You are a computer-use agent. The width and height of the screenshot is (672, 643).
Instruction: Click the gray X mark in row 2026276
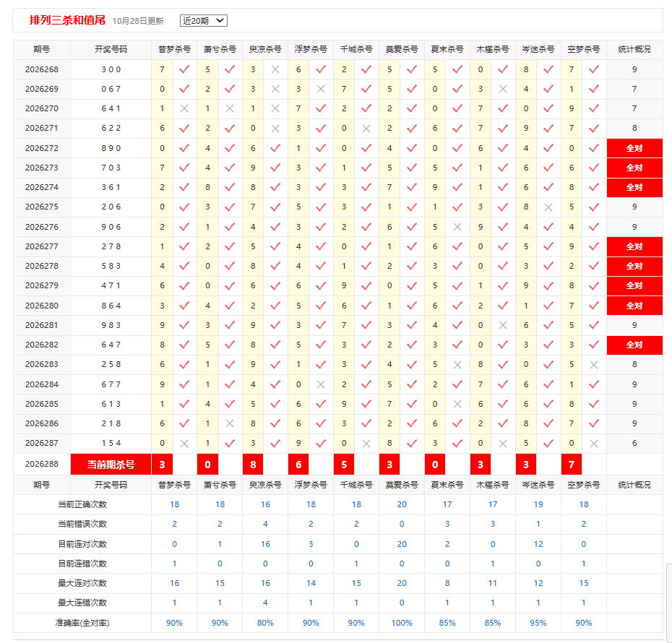tap(457, 227)
